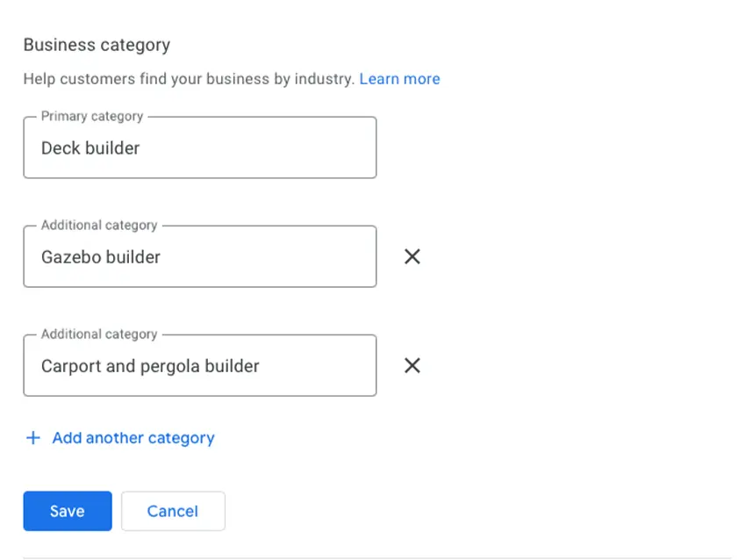Viewport: 738px width, 560px height.
Task: Cancel editing business categories
Action: point(173,511)
